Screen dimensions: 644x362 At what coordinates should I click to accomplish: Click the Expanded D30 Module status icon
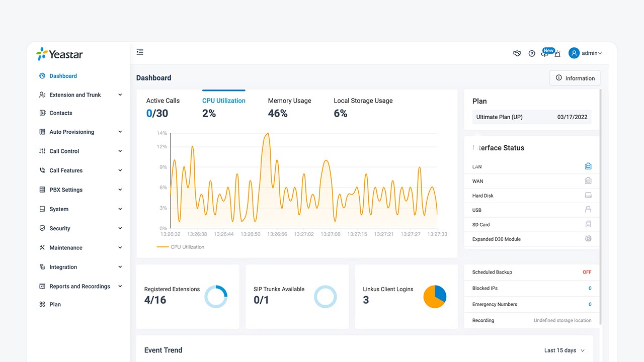click(588, 239)
